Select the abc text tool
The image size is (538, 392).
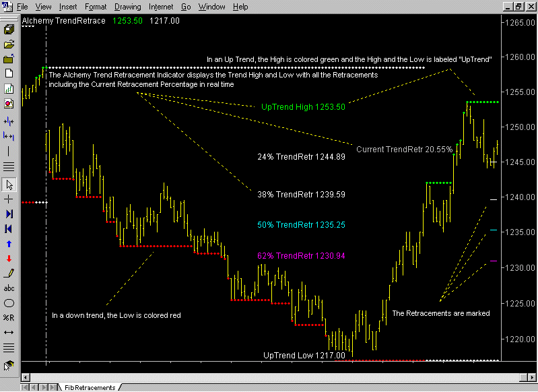pos(9,288)
